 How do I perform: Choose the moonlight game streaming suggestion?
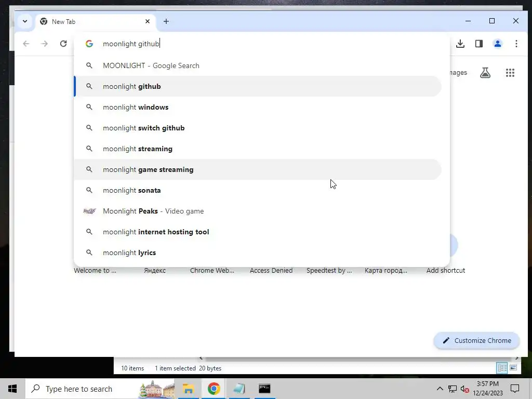(258, 170)
